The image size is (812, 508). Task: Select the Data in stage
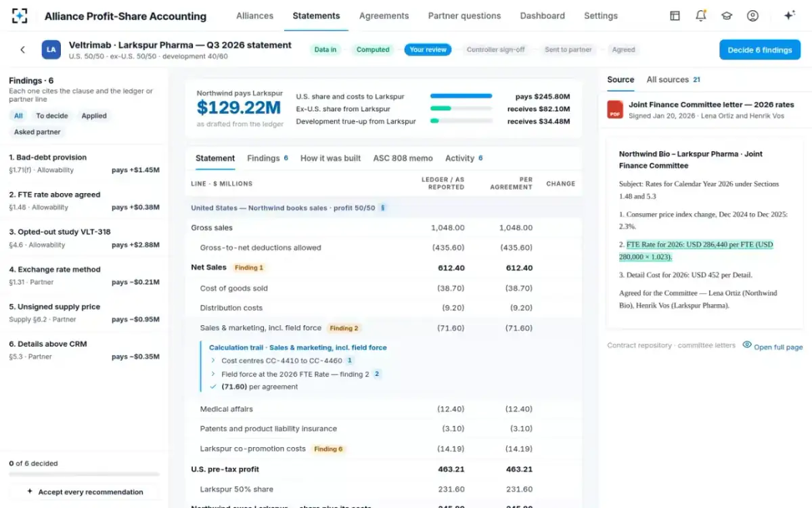tap(325, 49)
